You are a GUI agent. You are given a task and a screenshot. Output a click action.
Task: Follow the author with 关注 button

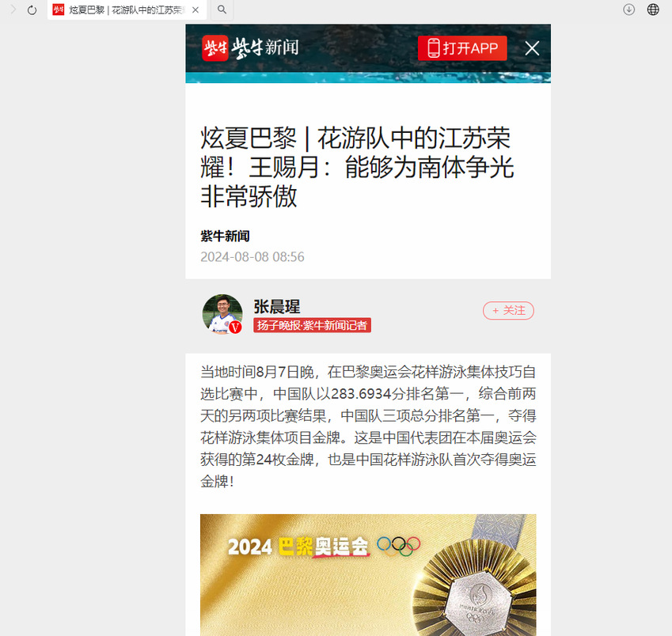(x=508, y=311)
